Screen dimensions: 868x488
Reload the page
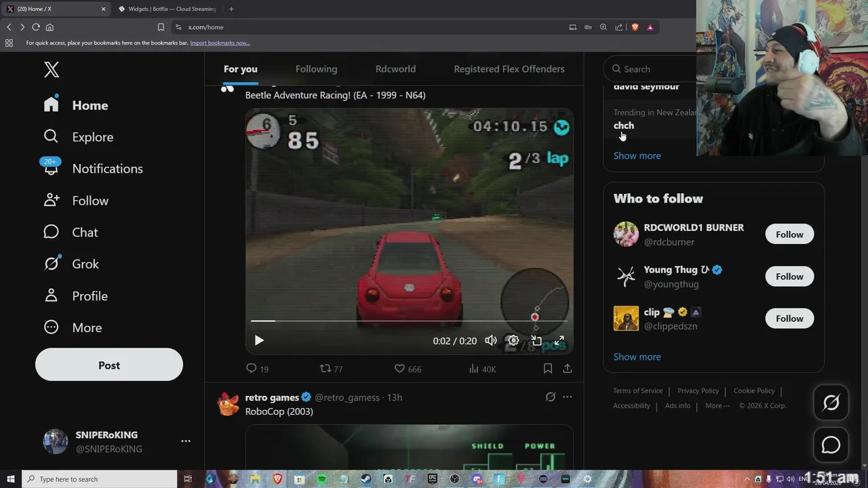point(36,27)
